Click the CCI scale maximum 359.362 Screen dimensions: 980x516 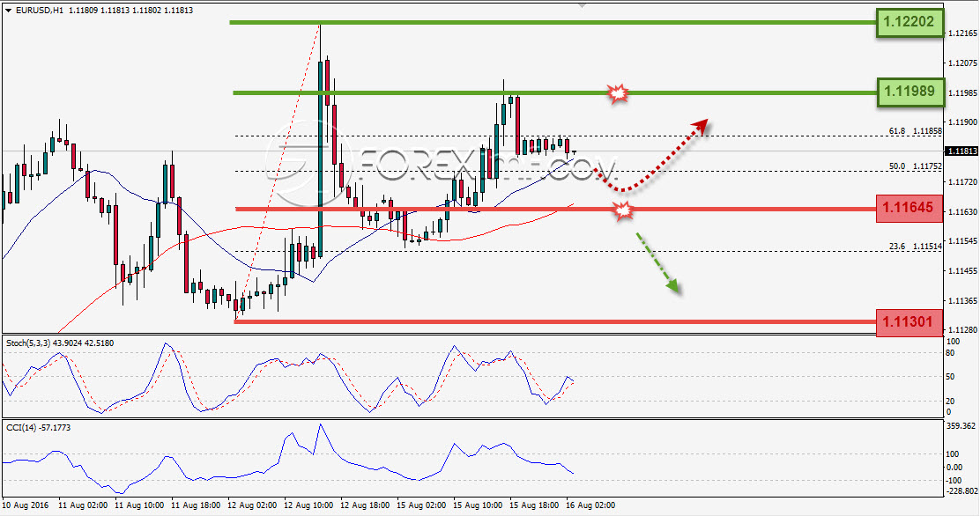(961, 426)
